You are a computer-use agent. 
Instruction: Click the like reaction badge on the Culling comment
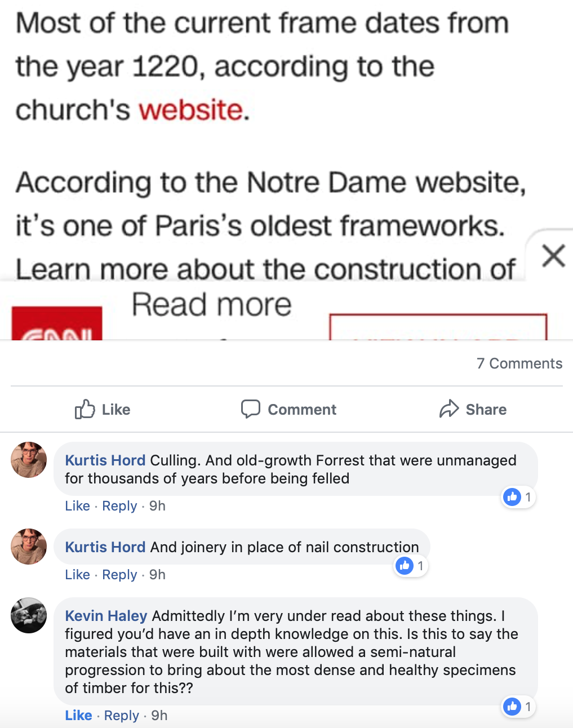(x=517, y=497)
